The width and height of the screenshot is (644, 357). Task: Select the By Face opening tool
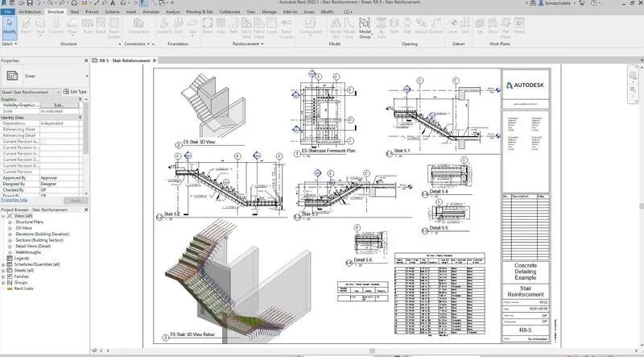(381, 27)
